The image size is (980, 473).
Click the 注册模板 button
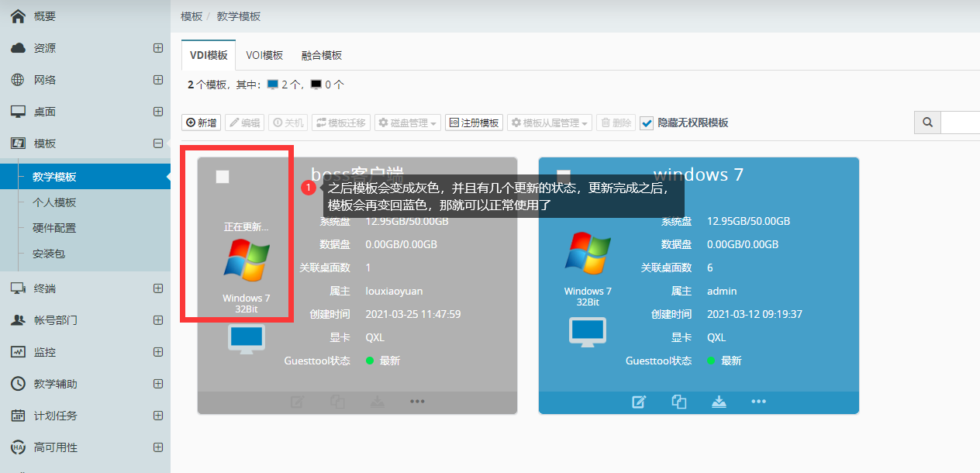click(474, 123)
